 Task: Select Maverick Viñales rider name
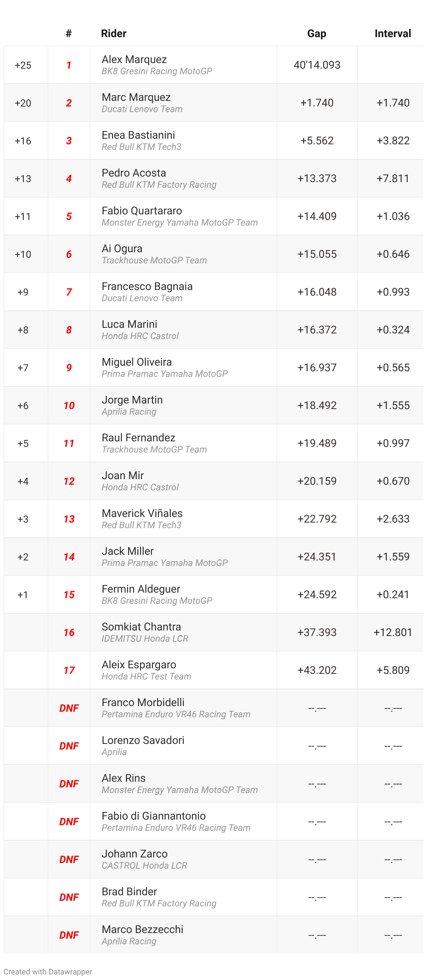pyautogui.click(x=142, y=513)
